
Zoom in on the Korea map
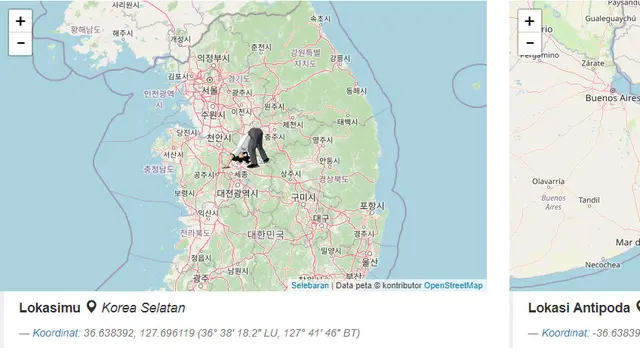pyautogui.click(x=20, y=21)
